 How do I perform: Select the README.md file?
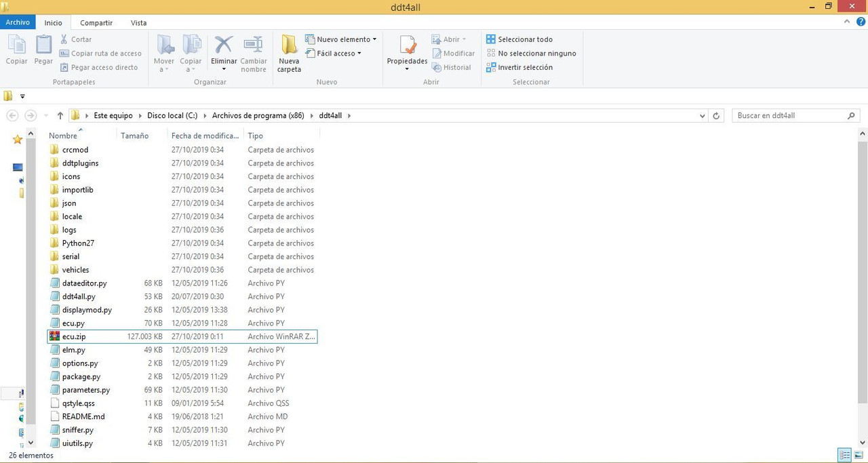(x=83, y=417)
